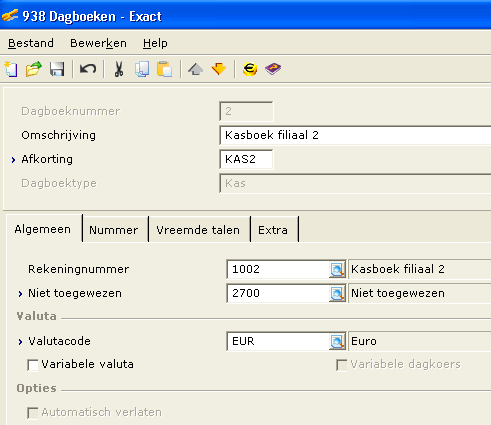Open the Valutacode lookup browser

tap(337, 341)
